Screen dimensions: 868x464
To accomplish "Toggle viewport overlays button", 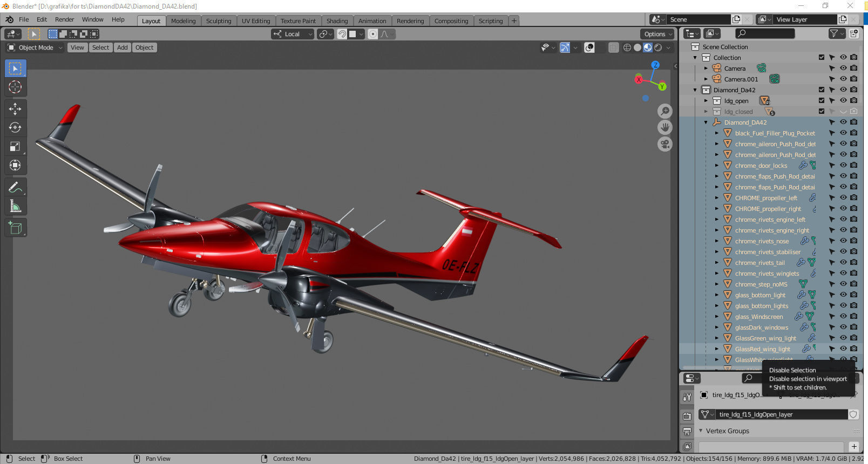I will pos(589,47).
